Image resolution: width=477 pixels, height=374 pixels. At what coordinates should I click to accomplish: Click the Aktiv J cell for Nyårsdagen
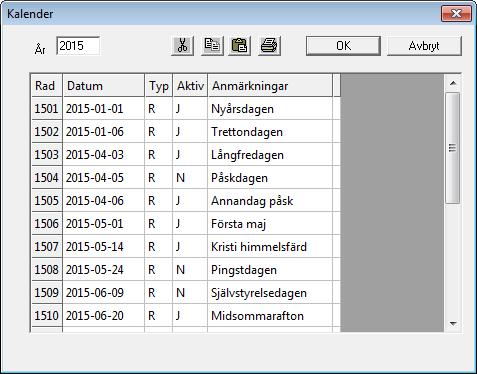[x=190, y=109]
